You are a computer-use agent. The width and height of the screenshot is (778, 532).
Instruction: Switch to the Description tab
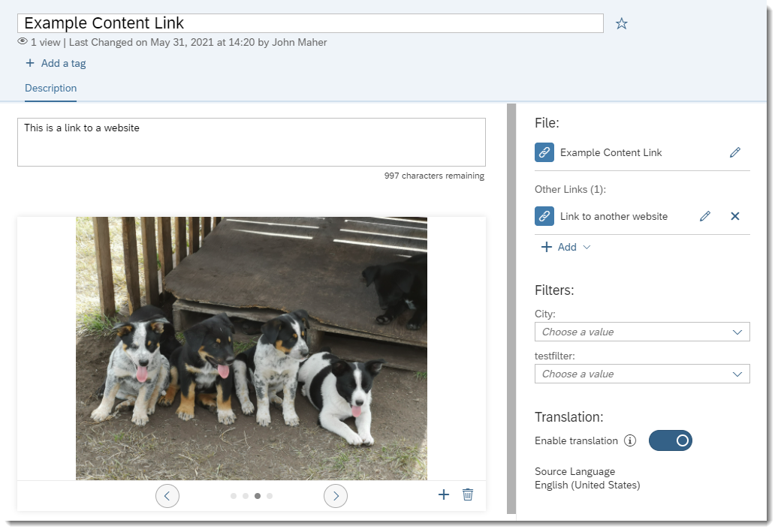[50, 89]
